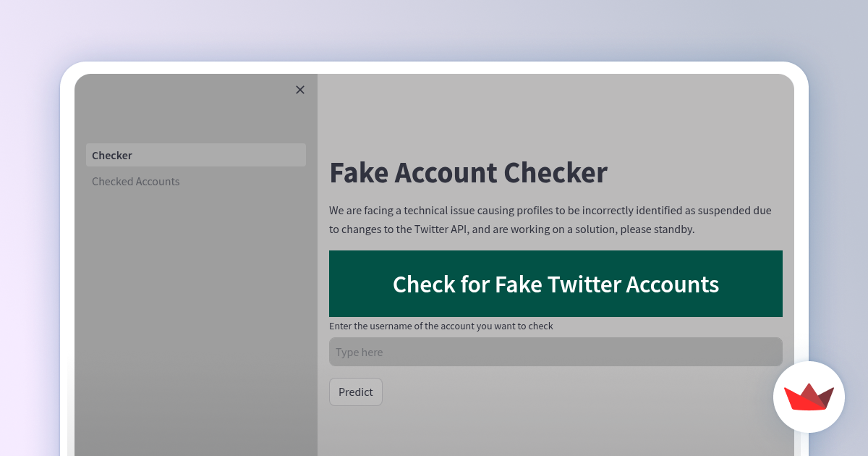Click the Check for Fake Twitter Accounts banner

[x=556, y=284]
